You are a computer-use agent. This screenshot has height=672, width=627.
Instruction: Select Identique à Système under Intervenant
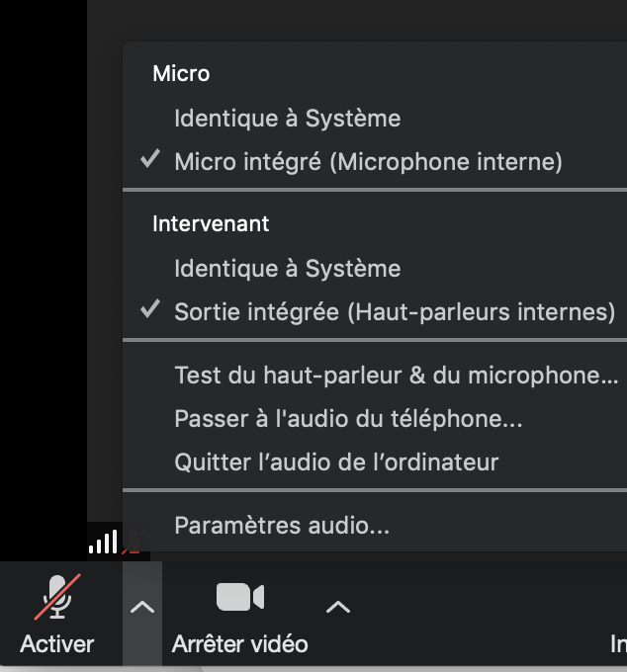tap(287, 269)
